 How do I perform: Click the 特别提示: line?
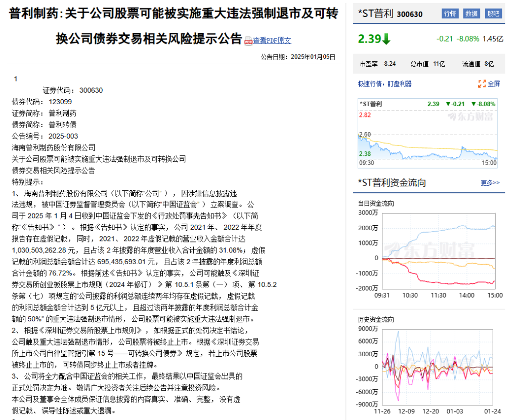tap(27, 182)
